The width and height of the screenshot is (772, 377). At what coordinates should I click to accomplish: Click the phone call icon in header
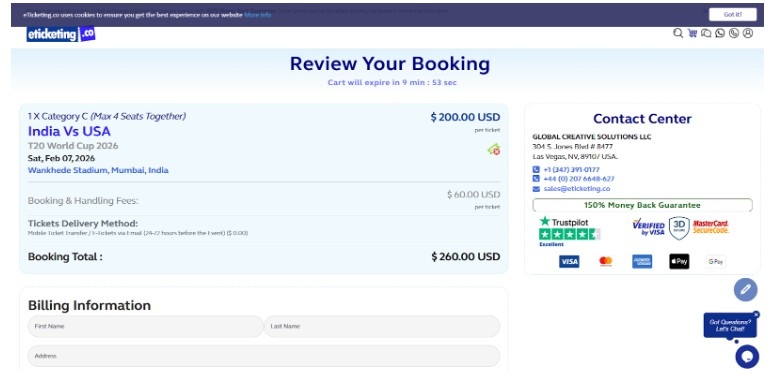[734, 33]
